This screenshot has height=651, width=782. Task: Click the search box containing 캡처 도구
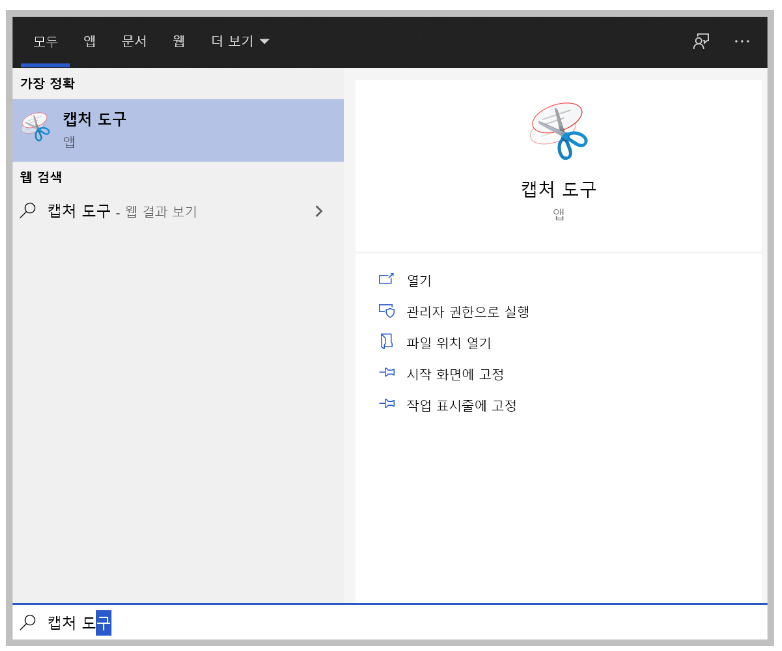click(390, 622)
